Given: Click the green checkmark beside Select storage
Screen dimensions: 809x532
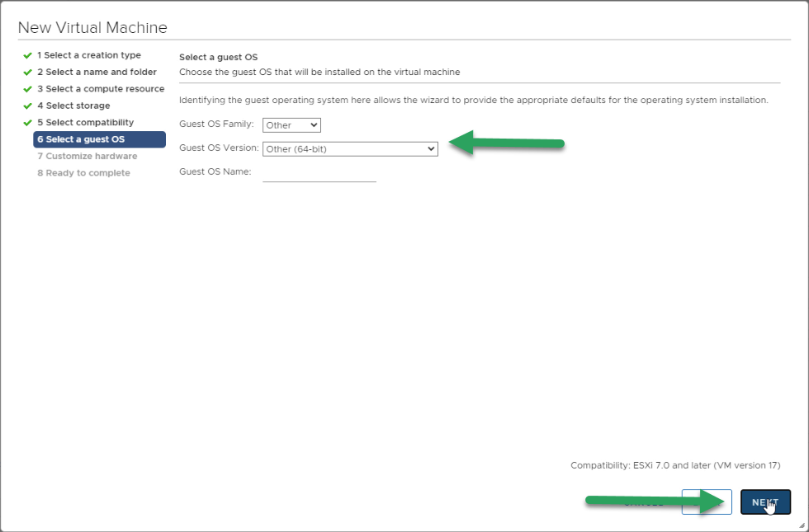Looking at the screenshot, I should pyautogui.click(x=28, y=106).
